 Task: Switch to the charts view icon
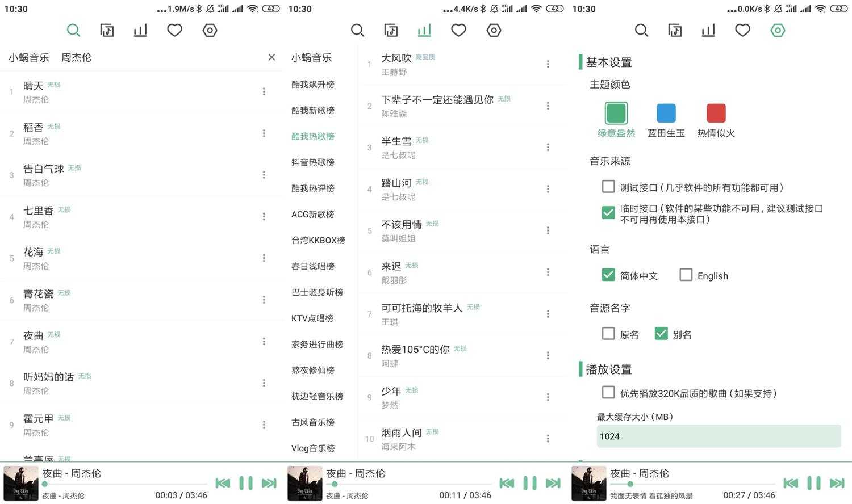point(424,30)
